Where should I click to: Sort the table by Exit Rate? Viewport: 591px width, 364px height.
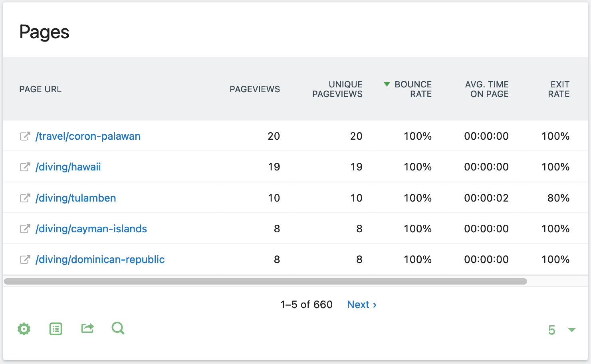559,89
